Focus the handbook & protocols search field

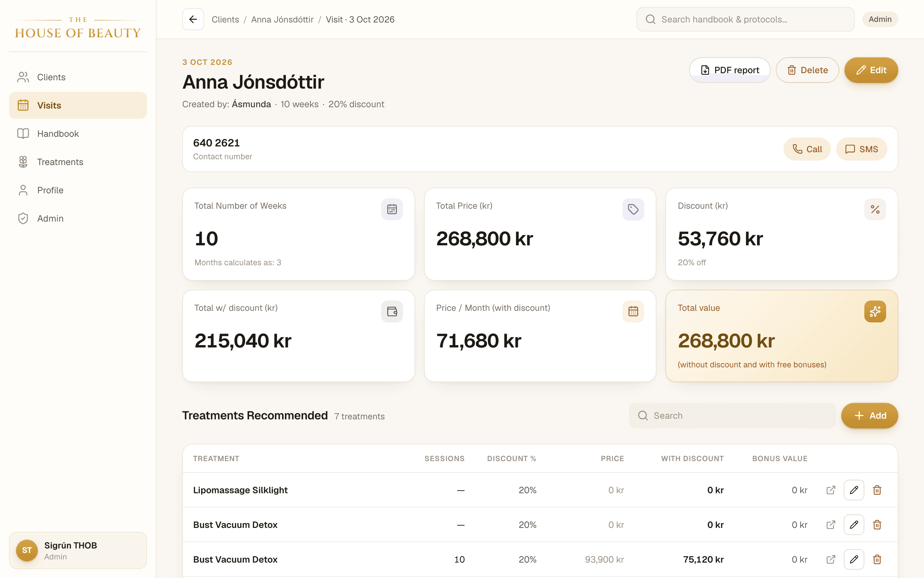pyautogui.click(x=745, y=20)
